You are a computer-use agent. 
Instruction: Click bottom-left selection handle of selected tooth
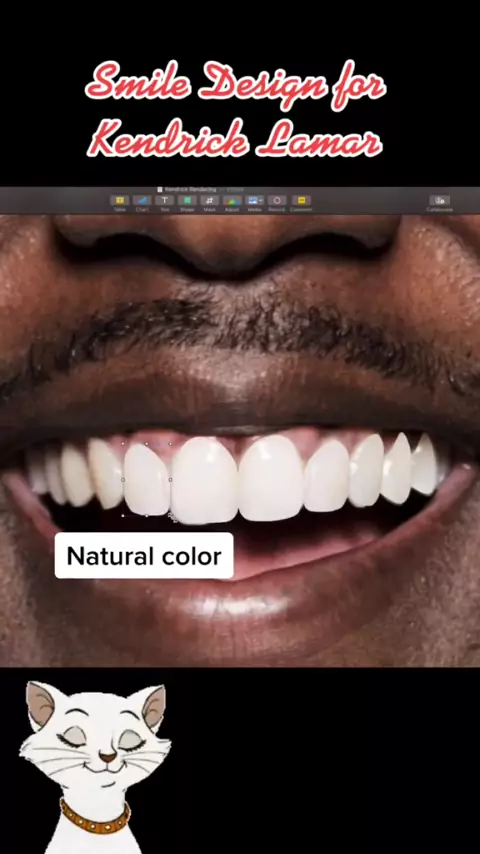point(123,515)
